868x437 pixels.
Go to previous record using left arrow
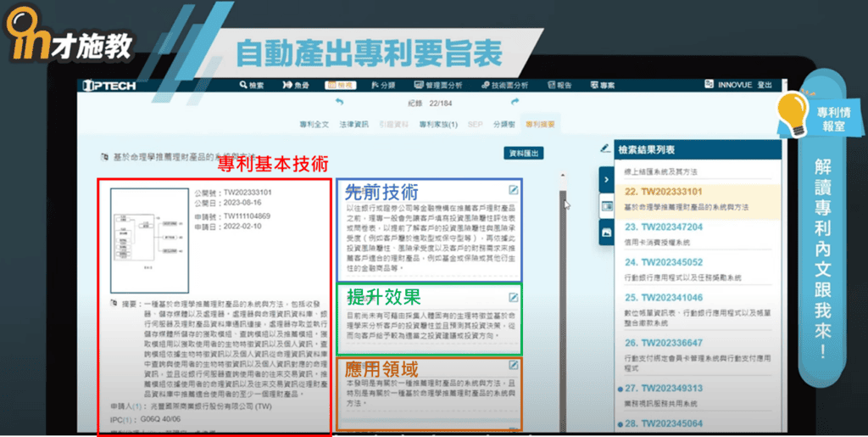(x=340, y=103)
